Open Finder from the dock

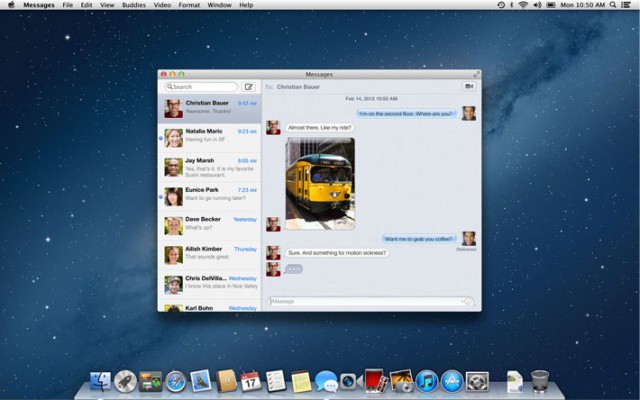tap(100, 381)
